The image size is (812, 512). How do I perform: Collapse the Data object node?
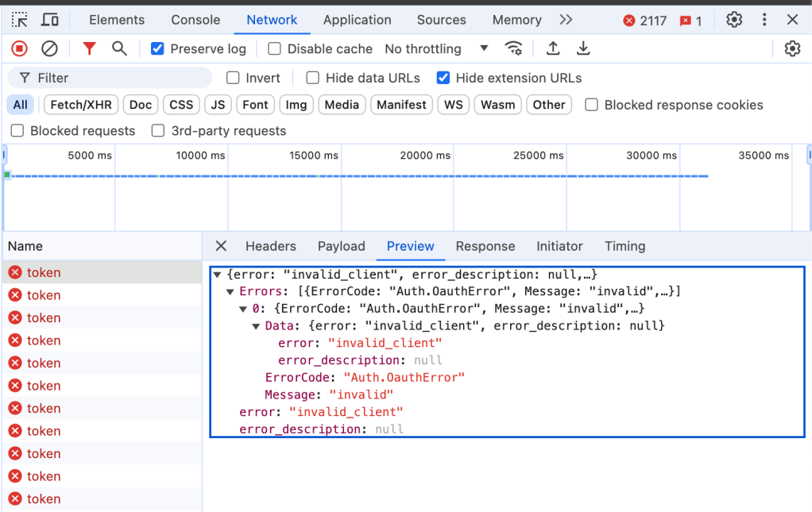pos(257,326)
